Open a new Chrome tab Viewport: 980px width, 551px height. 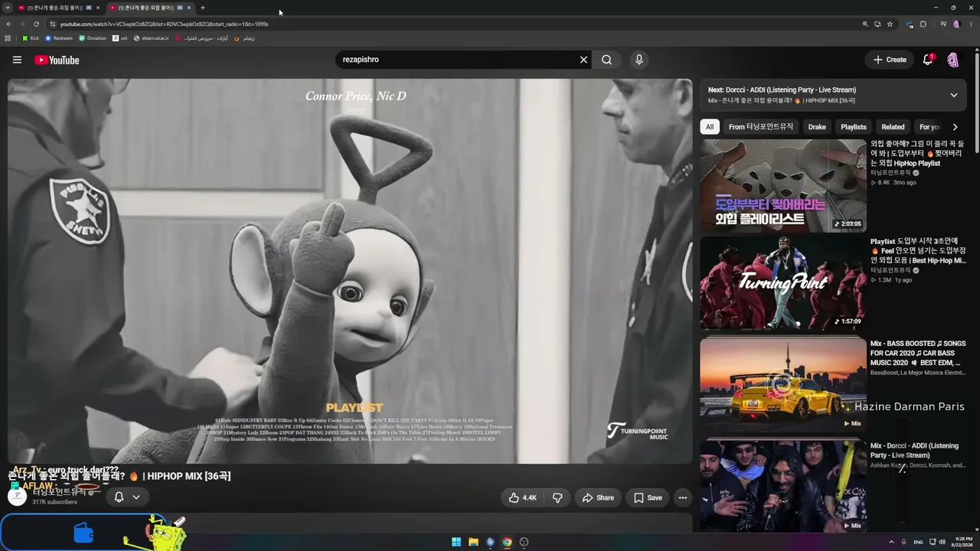click(202, 8)
